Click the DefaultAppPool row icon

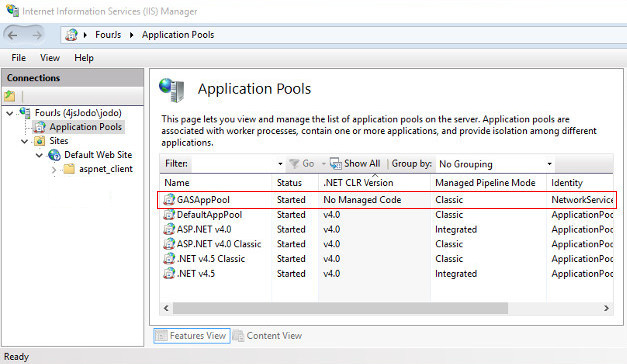[x=169, y=214]
